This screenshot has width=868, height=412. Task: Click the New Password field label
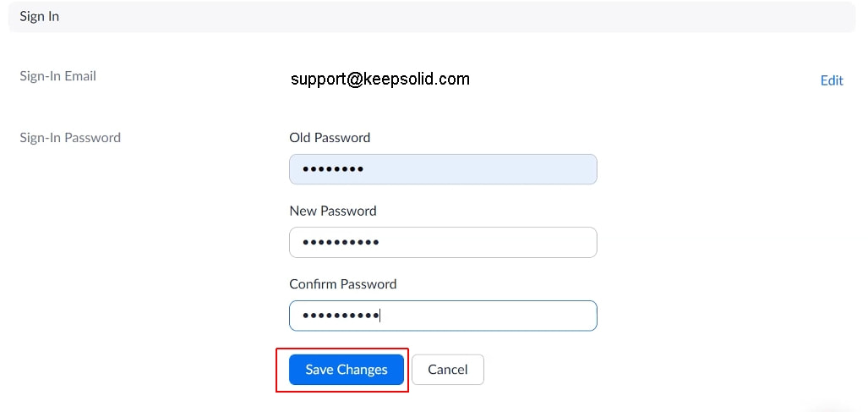(333, 211)
